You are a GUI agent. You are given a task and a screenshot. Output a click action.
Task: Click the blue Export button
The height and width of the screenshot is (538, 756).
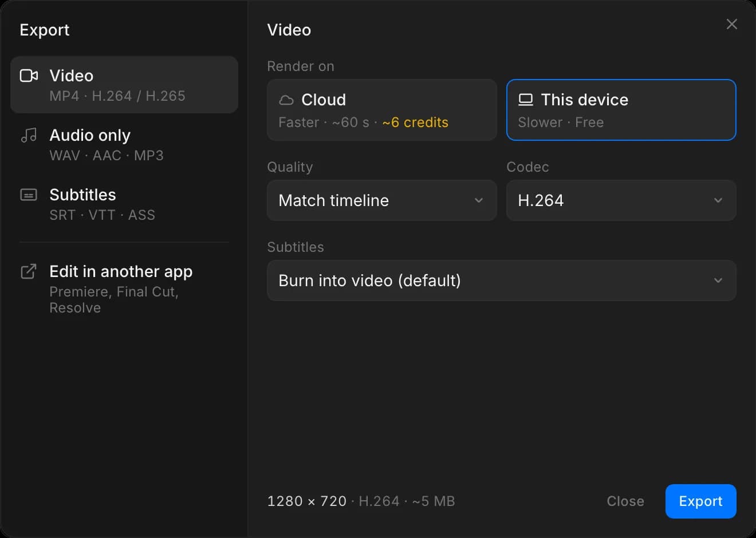[x=700, y=501]
